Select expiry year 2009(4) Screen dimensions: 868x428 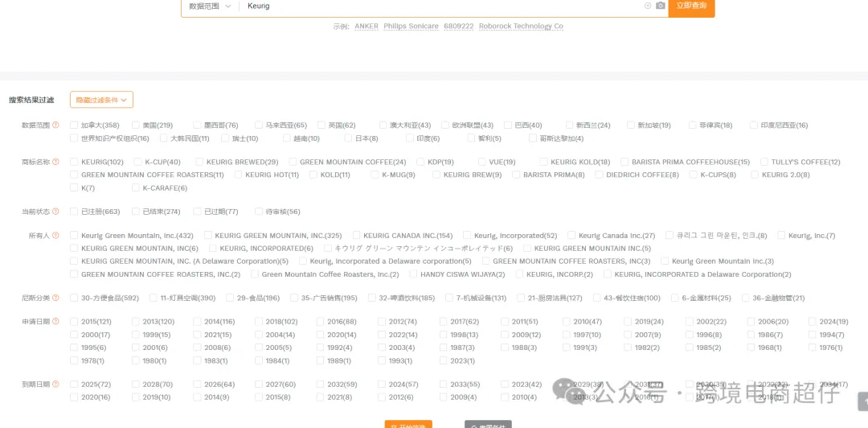[444, 397]
